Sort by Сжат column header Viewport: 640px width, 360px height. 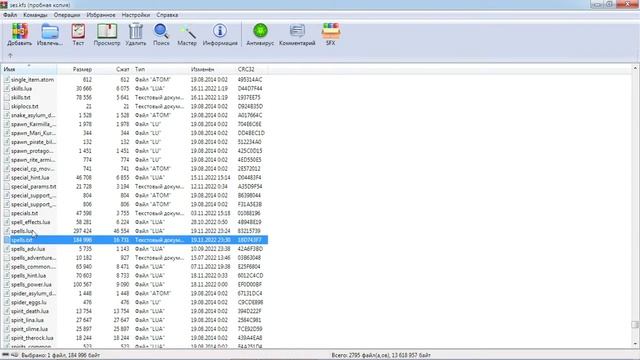pos(113,69)
